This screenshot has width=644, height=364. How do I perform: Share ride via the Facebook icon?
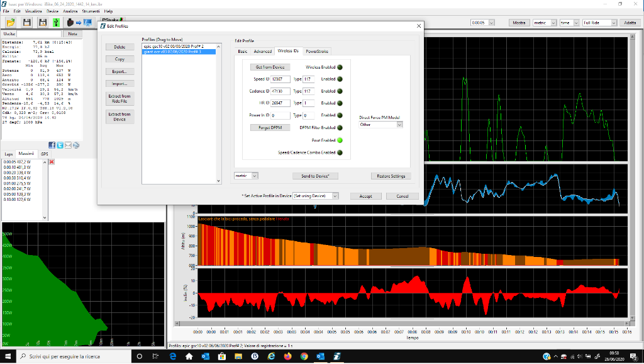click(x=52, y=145)
